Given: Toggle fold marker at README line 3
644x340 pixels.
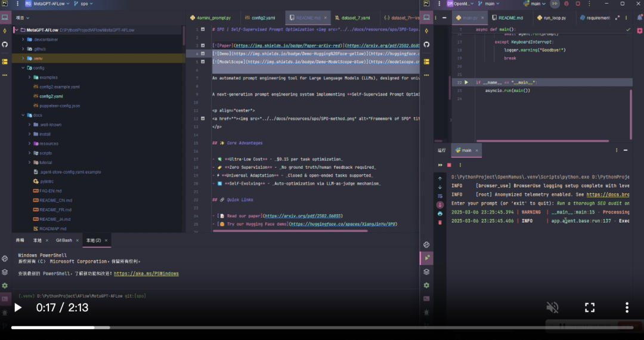Looking at the screenshot, I should [203, 45].
